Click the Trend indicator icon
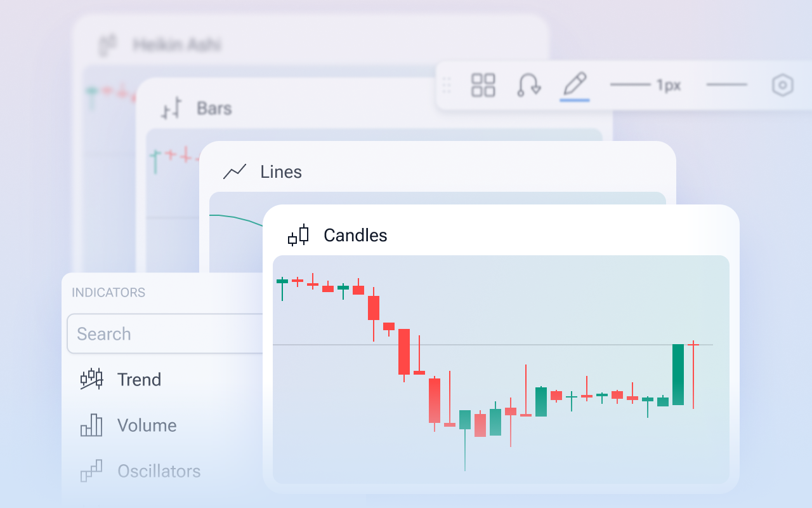Image resolution: width=812 pixels, height=508 pixels. 91,379
